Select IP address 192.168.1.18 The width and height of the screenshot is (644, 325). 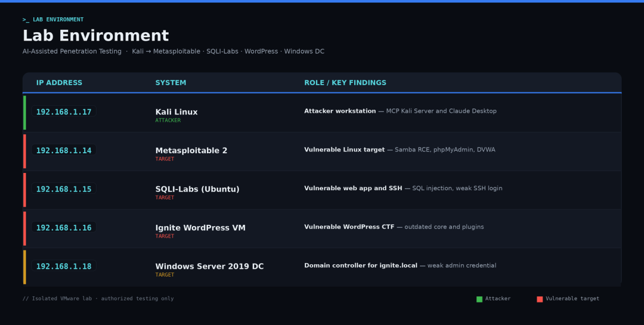[64, 266]
